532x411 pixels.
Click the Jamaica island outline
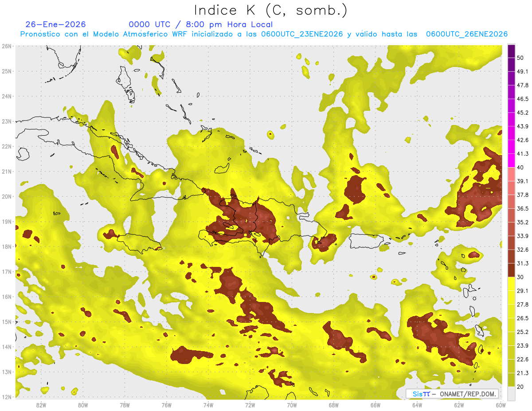tap(138, 243)
